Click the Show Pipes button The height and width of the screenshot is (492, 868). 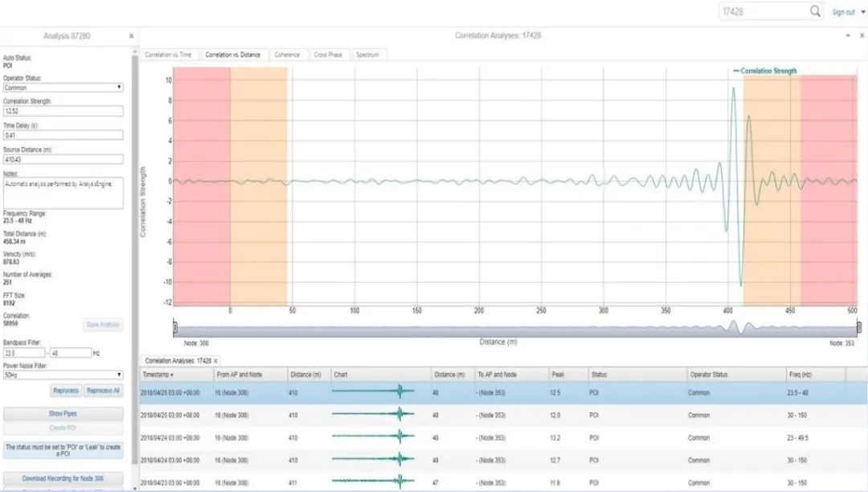click(x=63, y=413)
